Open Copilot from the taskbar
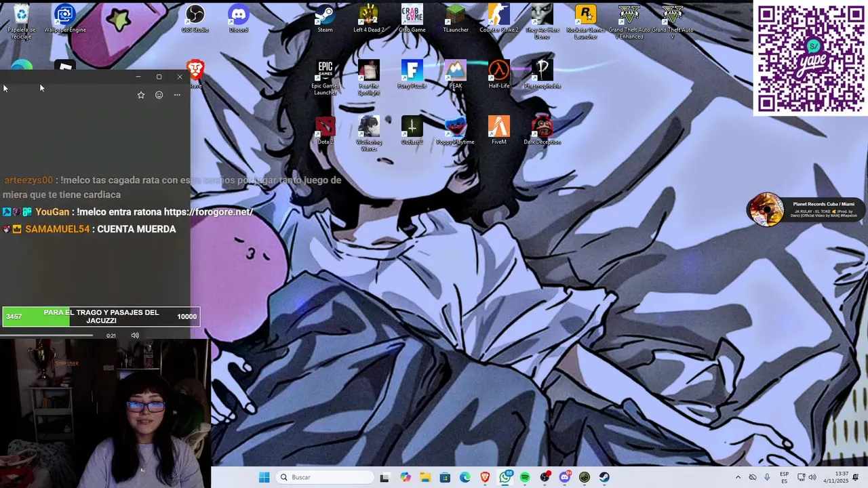The width and height of the screenshot is (868, 488). click(x=406, y=477)
